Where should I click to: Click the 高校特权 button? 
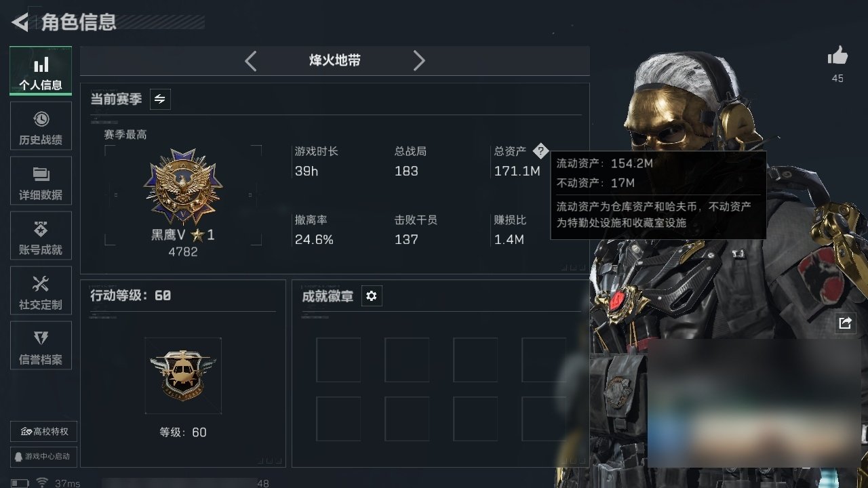pyautogui.click(x=43, y=431)
